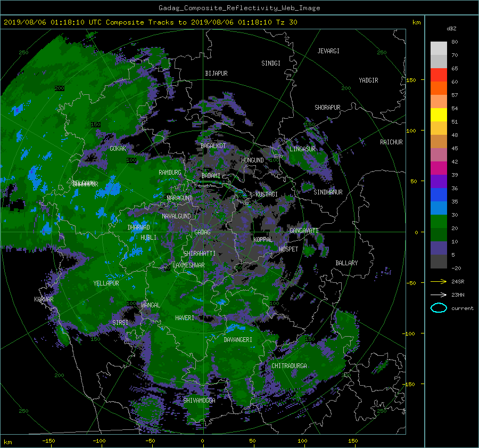This screenshot has height=448, width=479.
Task: Click the 'km' unit label at bottom-left
Action: click(8, 442)
